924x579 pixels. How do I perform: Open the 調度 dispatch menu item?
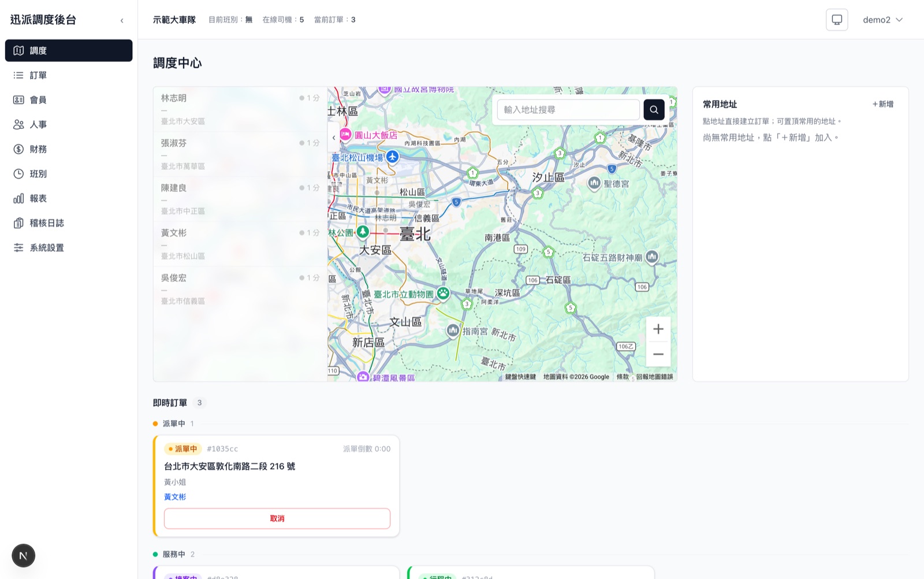point(69,50)
